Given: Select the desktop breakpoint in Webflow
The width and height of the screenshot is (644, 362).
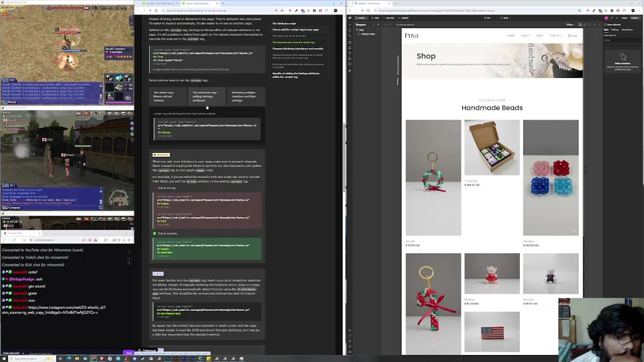Looking at the screenshot, I should 581,25.
